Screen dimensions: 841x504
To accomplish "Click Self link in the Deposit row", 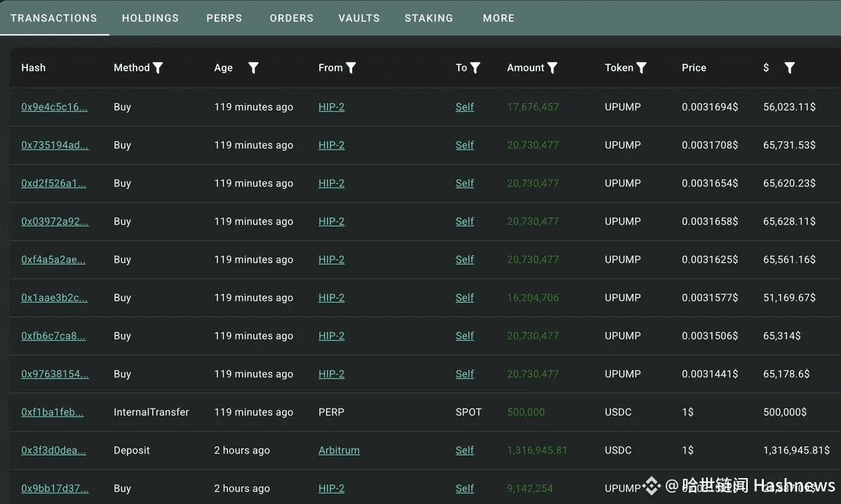I will 464,450.
